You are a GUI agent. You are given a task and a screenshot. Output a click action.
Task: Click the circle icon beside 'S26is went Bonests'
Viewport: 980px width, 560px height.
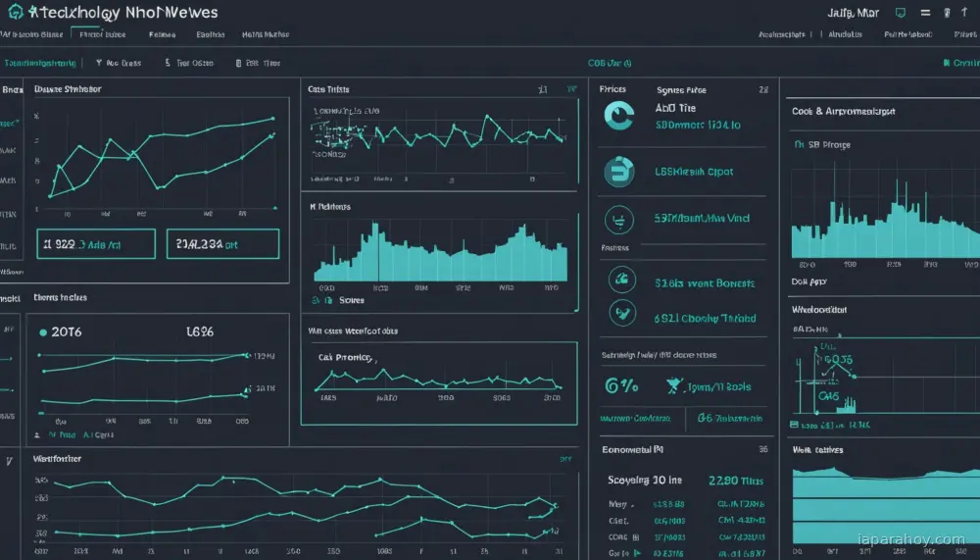(x=622, y=280)
